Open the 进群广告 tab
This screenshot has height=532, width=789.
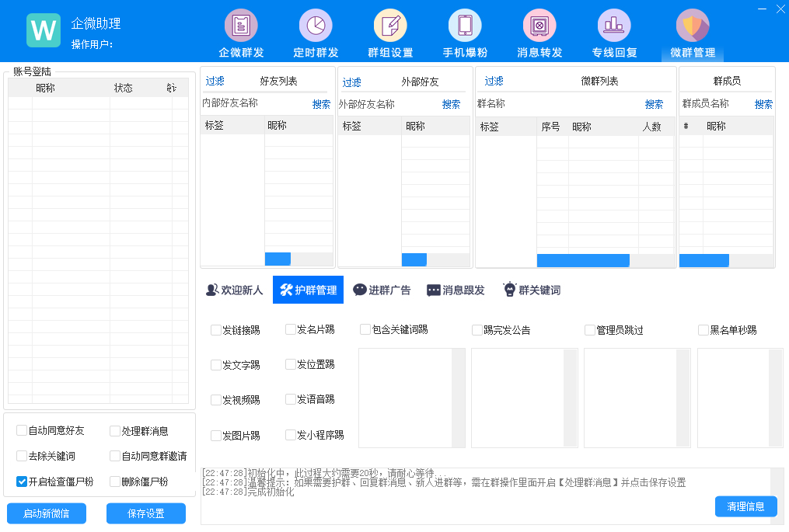coord(382,290)
